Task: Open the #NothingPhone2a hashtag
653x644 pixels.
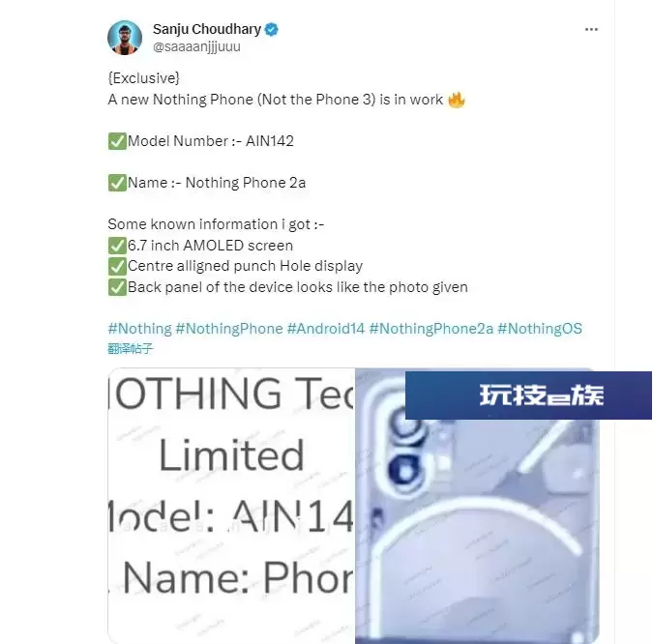Action: [431, 329]
